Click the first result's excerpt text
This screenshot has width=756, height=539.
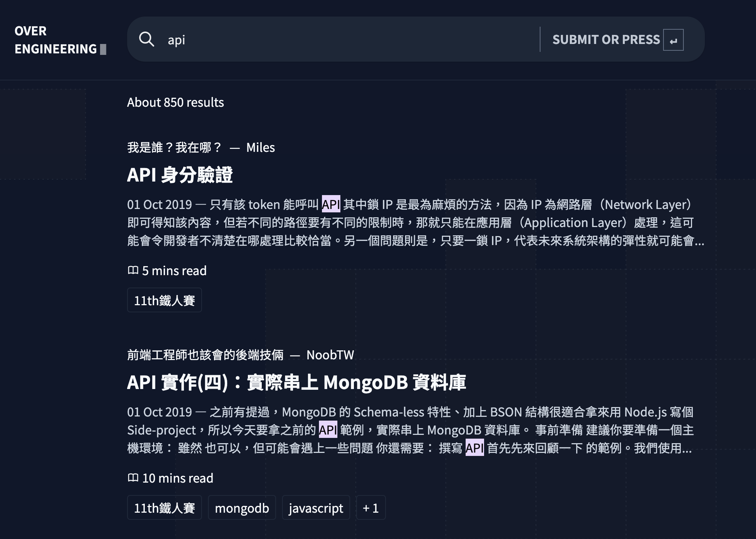pos(414,223)
